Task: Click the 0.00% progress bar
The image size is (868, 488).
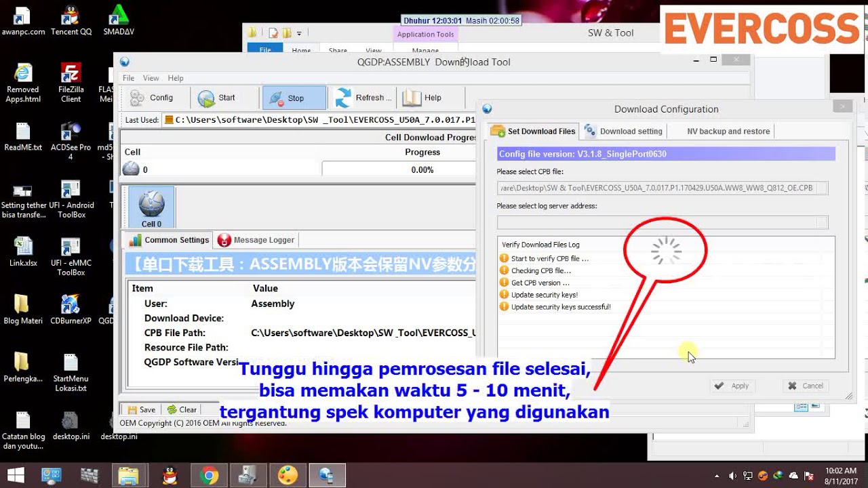Action: [x=399, y=169]
